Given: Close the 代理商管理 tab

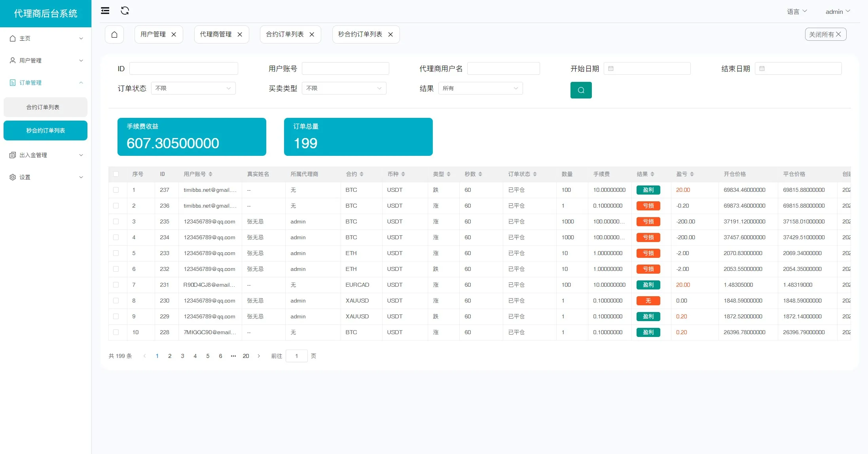Looking at the screenshot, I should coord(240,34).
